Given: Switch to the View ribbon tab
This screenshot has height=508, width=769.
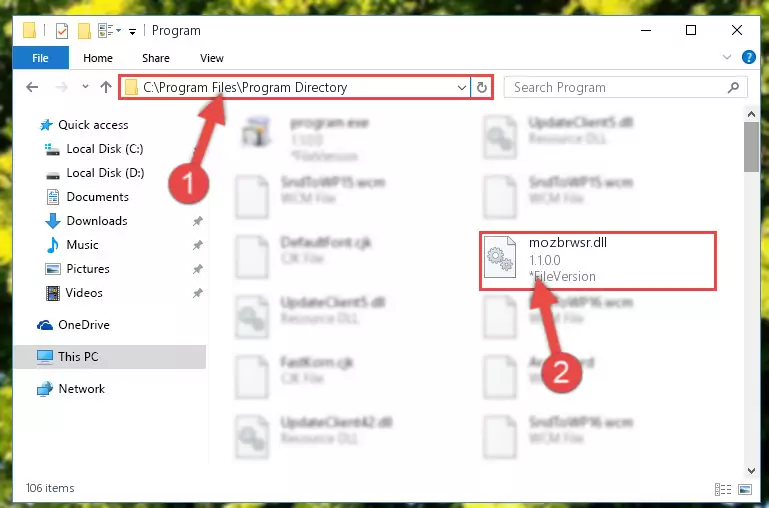Looking at the screenshot, I should tap(211, 58).
